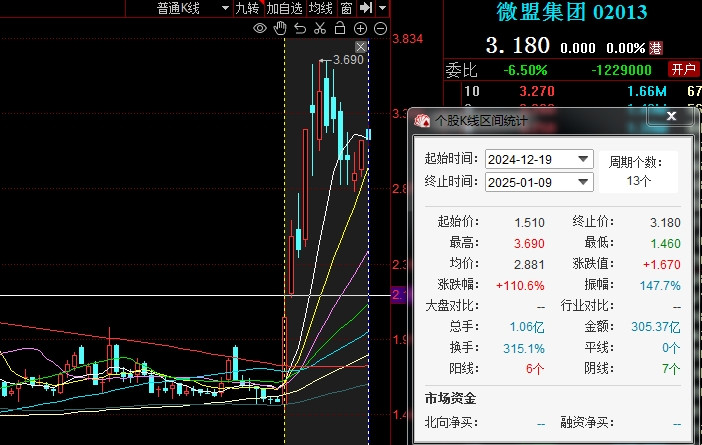
Task: Click the 3.690 high price label on the chart
Action: (x=348, y=60)
